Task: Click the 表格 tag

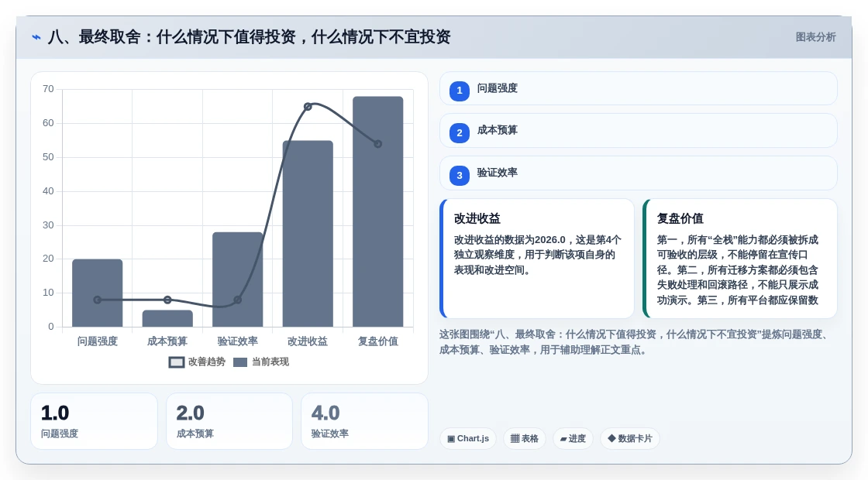Action: pos(524,438)
